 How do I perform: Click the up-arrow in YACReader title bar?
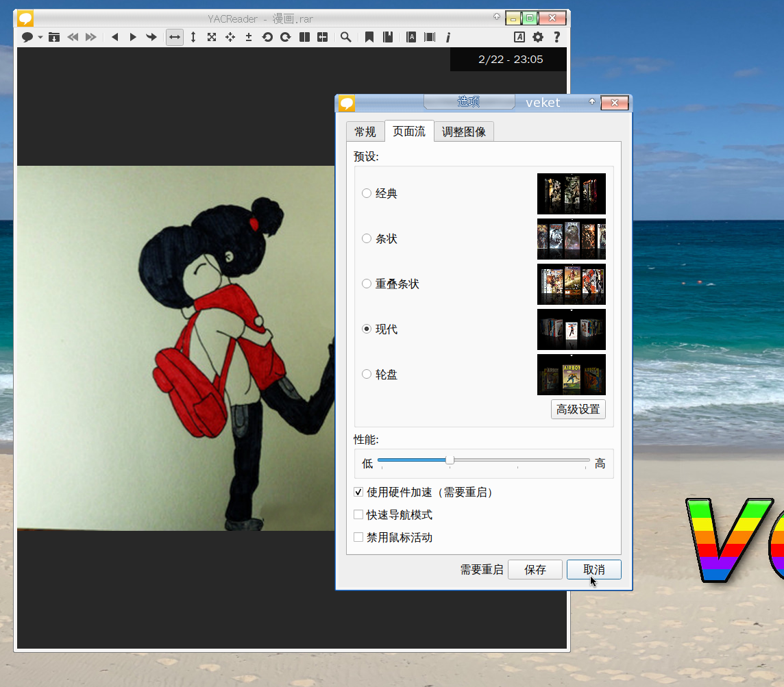pyautogui.click(x=496, y=16)
